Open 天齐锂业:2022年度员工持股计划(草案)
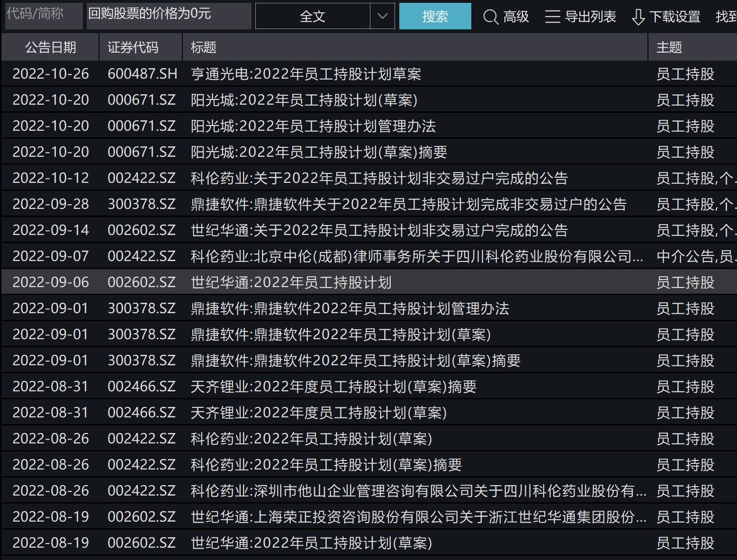 [x=319, y=413]
